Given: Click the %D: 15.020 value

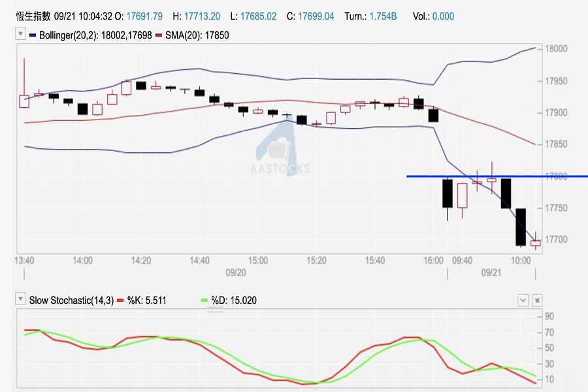Looking at the screenshot, I should (x=234, y=300).
